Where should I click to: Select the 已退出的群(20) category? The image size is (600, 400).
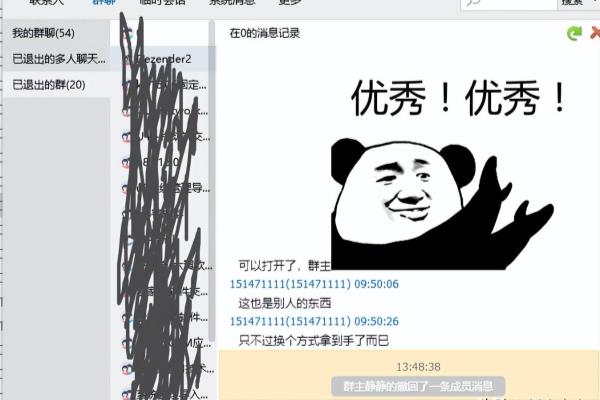click(56, 85)
